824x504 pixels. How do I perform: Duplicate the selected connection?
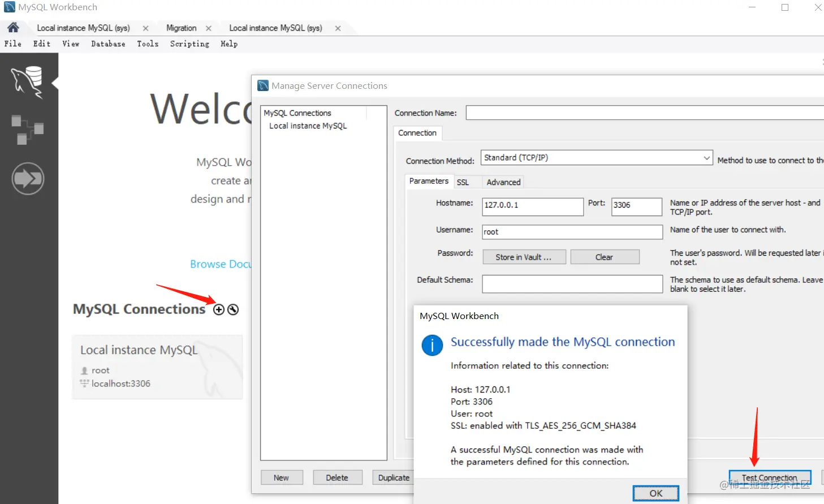(393, 477)
